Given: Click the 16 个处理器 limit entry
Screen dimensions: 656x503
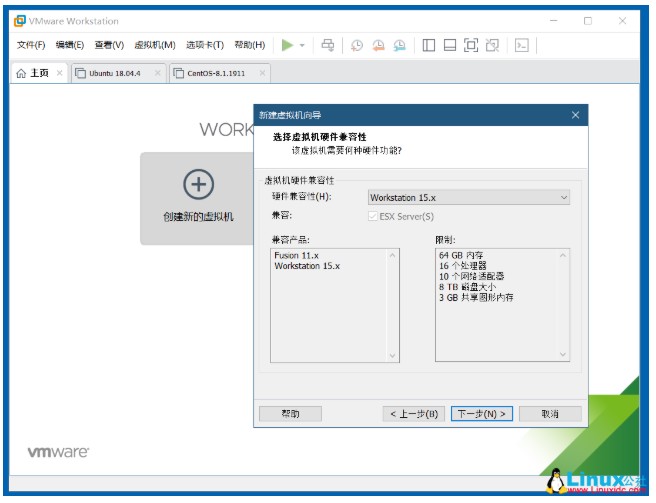Looking at the screenshot, I should point(463,266).
